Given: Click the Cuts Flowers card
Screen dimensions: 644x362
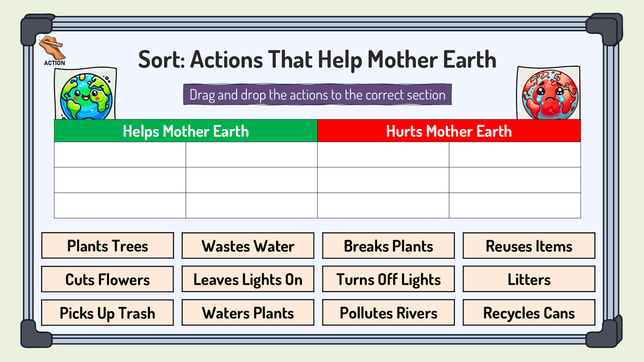Looking at the screenshot, I should point(107,279).
